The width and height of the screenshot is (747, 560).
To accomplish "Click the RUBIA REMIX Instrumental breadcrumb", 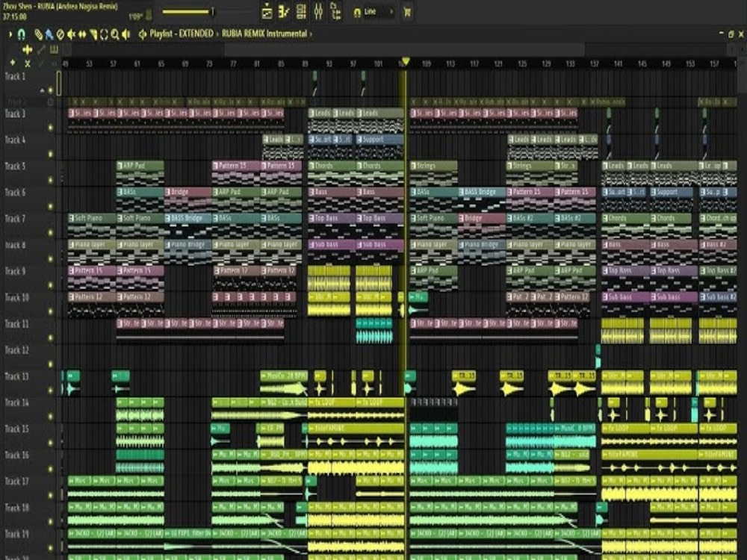I will click(x=264, y=34).
